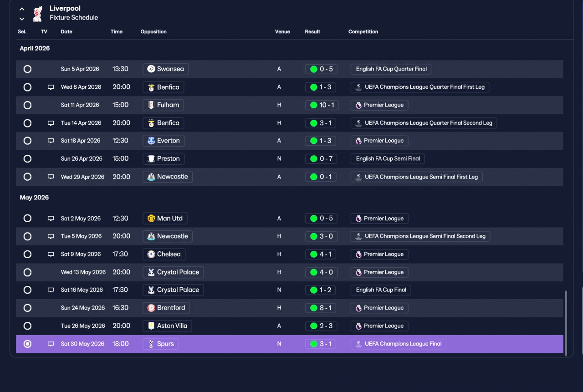Click the Man Utd club badge icon

click(x=151, y=219)
